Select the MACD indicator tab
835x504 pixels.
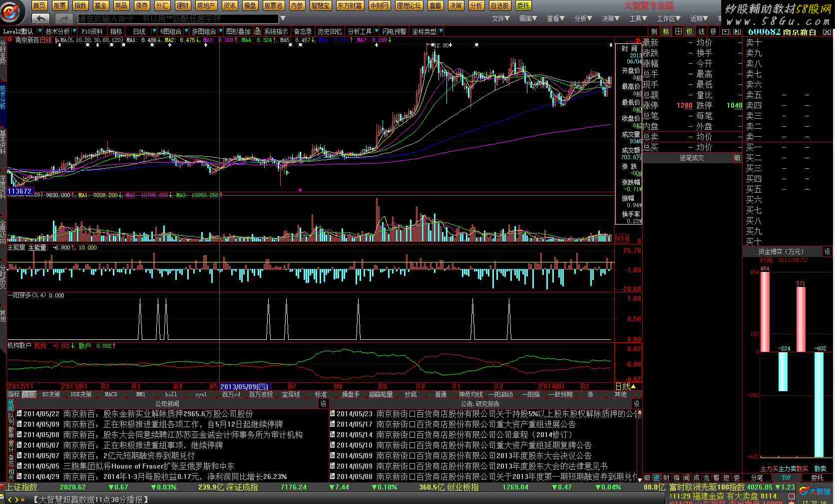[111, 395]
